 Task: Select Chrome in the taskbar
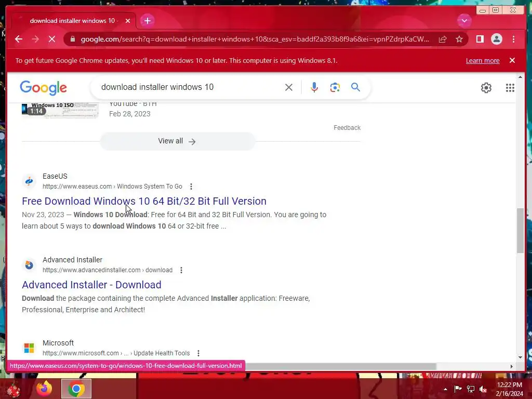[76, 389]
